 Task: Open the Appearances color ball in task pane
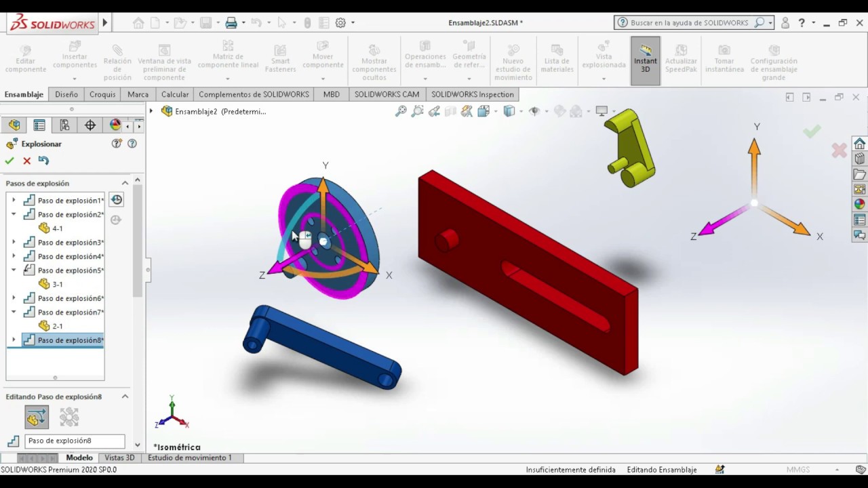860,204
